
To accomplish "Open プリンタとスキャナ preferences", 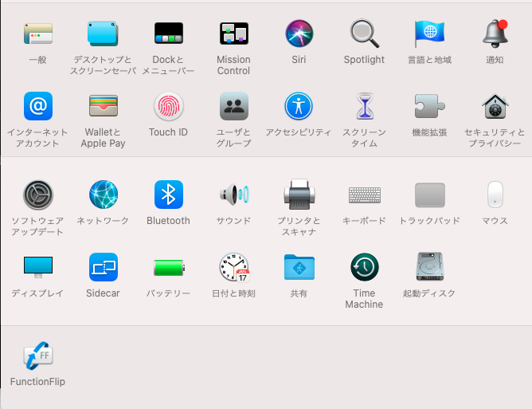I will point(299,195).
